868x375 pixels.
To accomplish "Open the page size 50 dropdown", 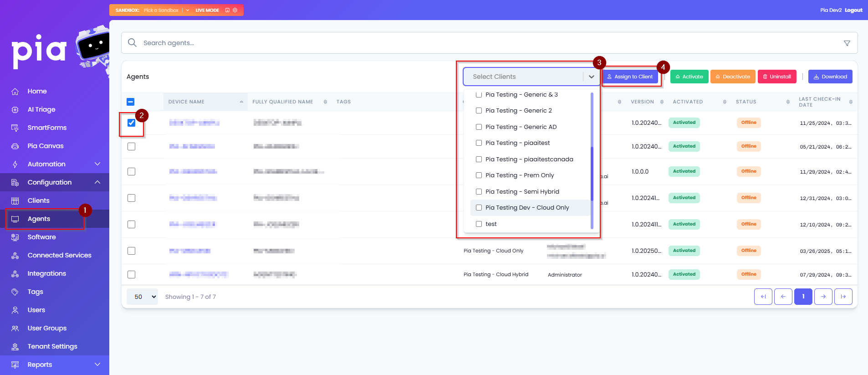I will [x=143, y=297].
